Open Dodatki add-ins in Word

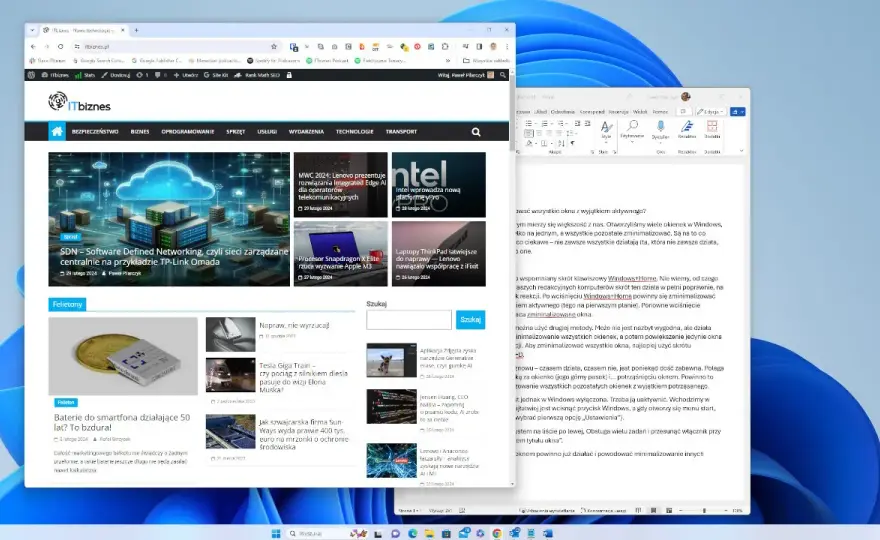point(712,130)
